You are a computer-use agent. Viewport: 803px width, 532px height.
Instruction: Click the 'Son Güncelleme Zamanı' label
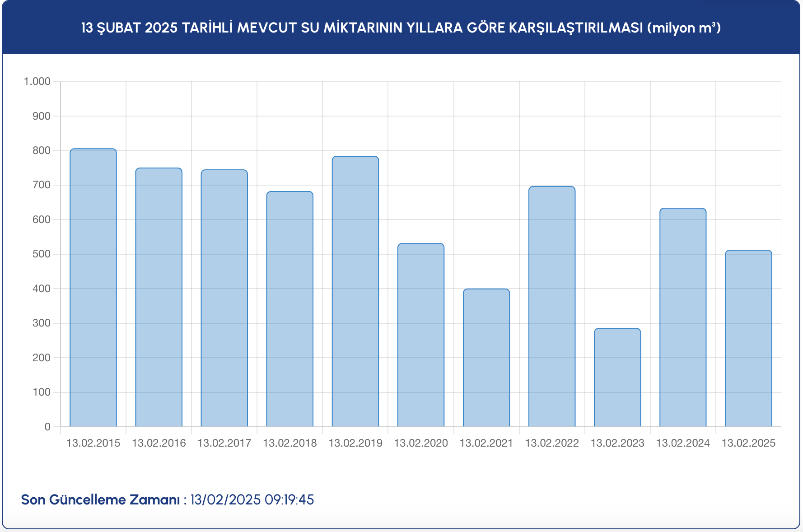[x=100, y=500]
